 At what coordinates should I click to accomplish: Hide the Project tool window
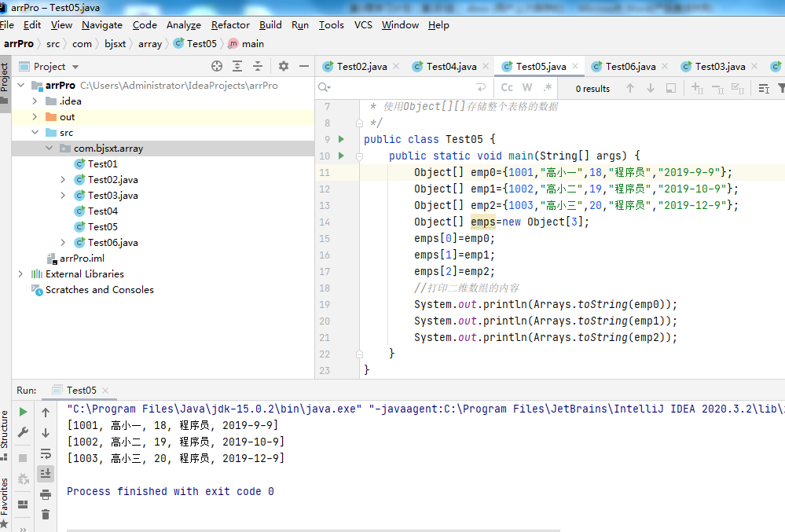pyautogui.click(x=304, y=66)
